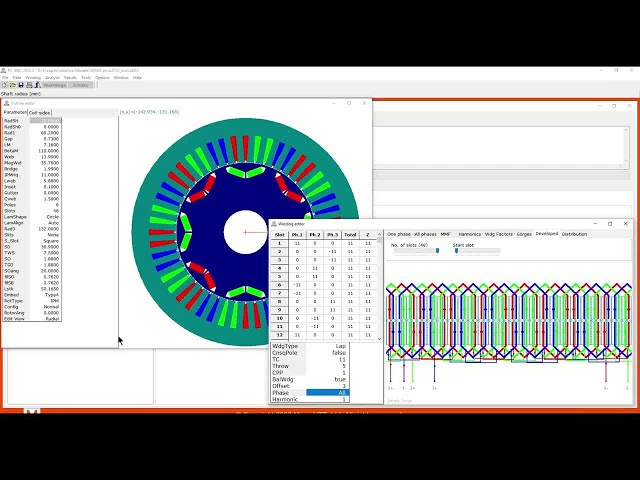Select slot row 12 header
Viewport: 640px width, 480px height.
(280, 335)
